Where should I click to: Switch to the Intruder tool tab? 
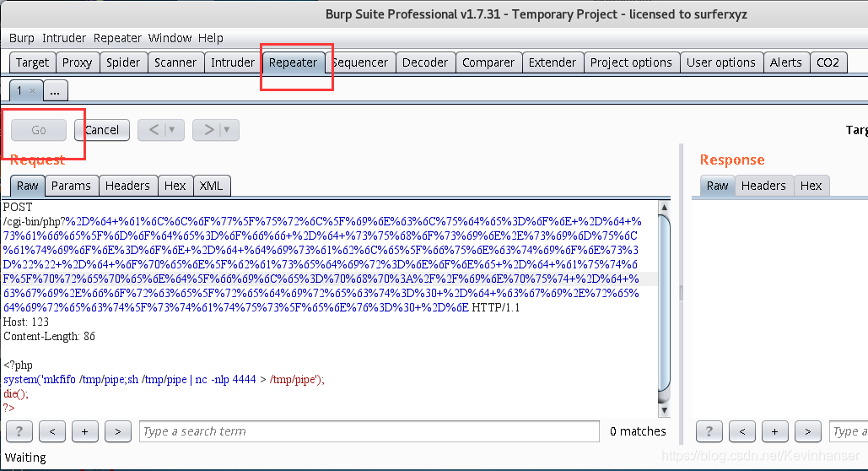coord(233,62)
